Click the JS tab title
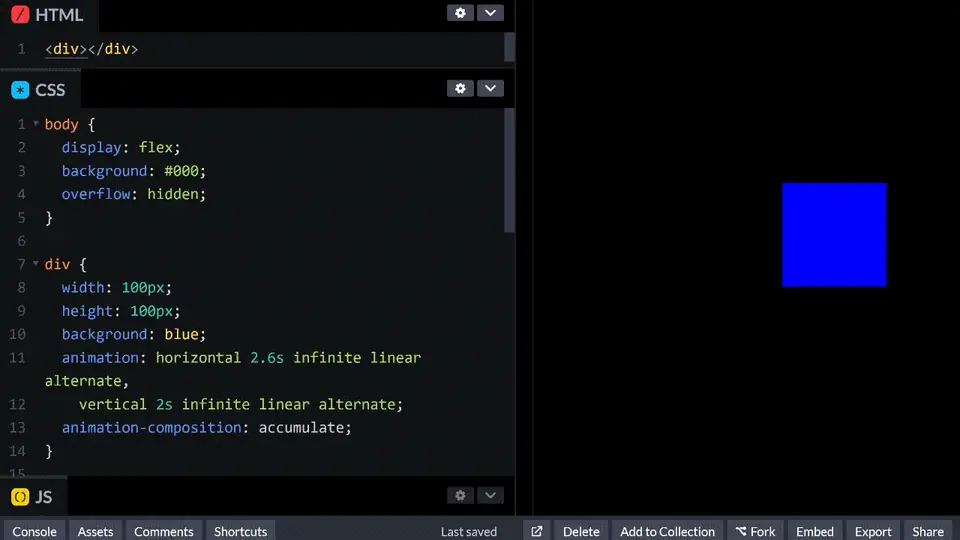 (x=43, y=497)
